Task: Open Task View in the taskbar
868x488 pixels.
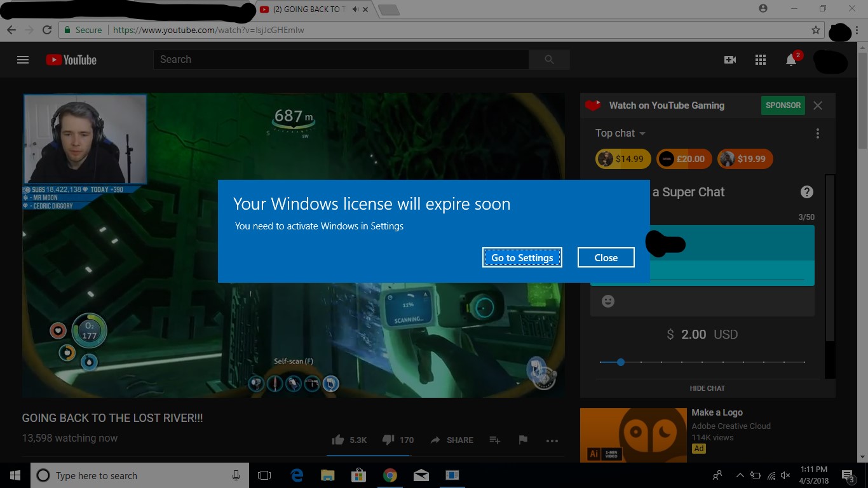Action: pos(264,475)
